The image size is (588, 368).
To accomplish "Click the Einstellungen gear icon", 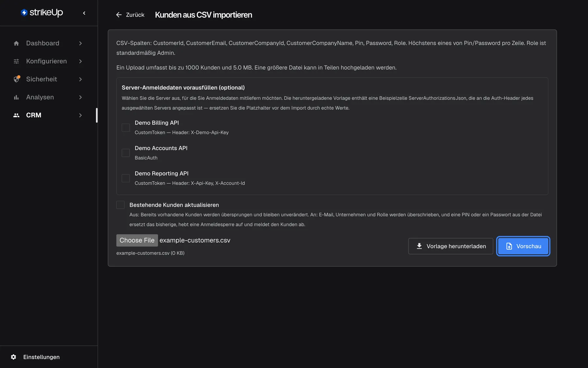I will pos(13,357).
